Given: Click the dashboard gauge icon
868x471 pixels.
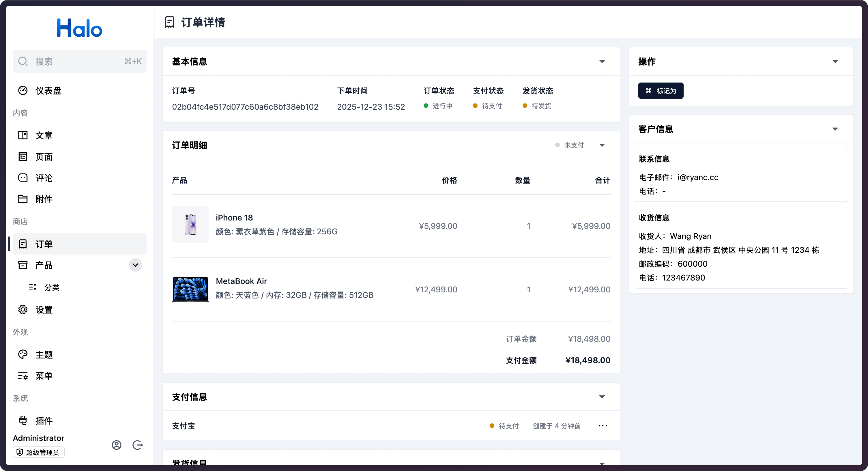Looking at the screenshot, I should click(x=23, y=91).
